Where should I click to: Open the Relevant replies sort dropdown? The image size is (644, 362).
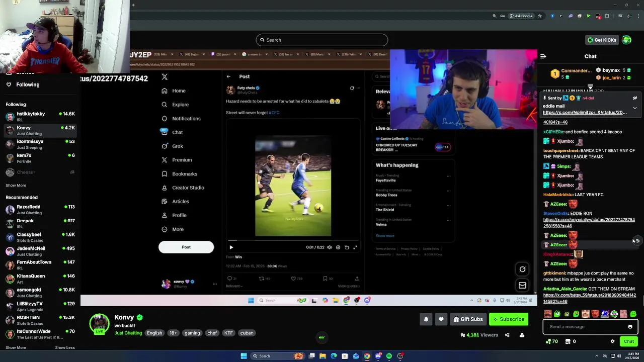click(234, 286)
